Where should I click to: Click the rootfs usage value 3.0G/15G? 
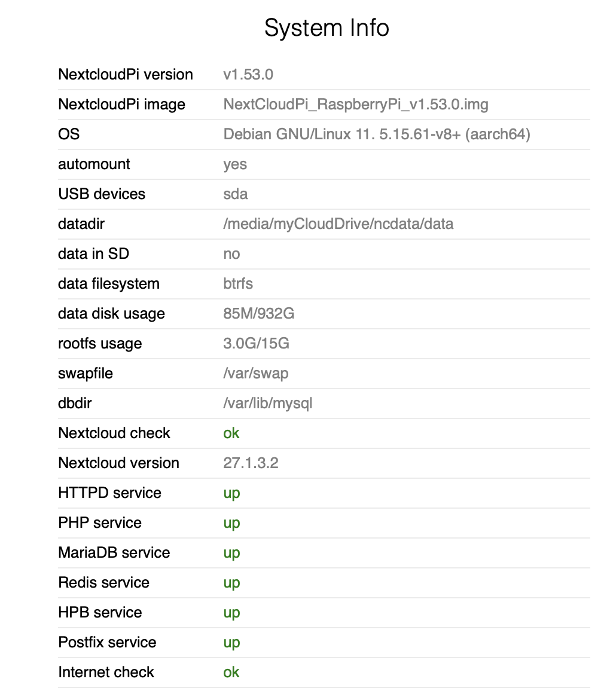[256, 343]
